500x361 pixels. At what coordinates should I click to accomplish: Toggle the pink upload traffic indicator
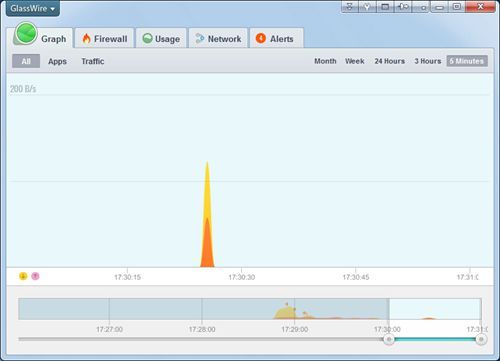click(35, 276)
